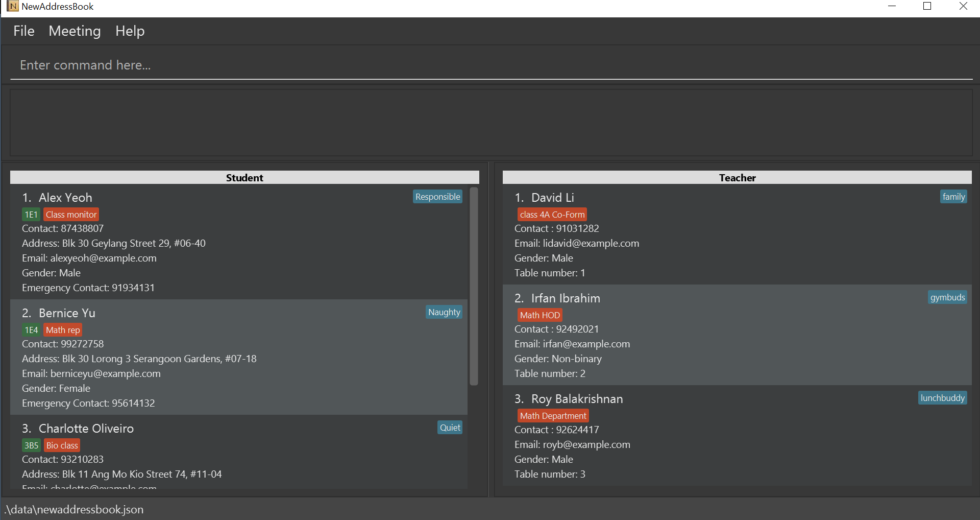The height and width of the screenshot is (520, 980).
Task: Click the empty result display box
Action: click(492, 123)
